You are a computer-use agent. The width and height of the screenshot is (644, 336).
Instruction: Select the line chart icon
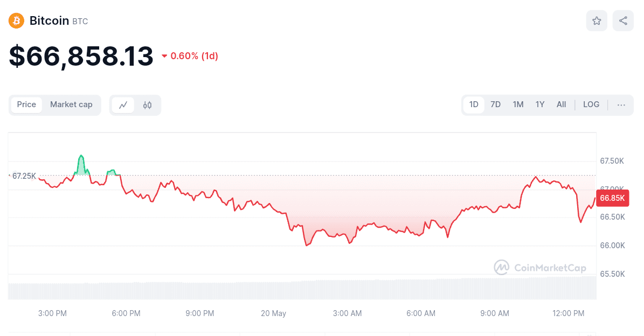(x=123, y=105)
